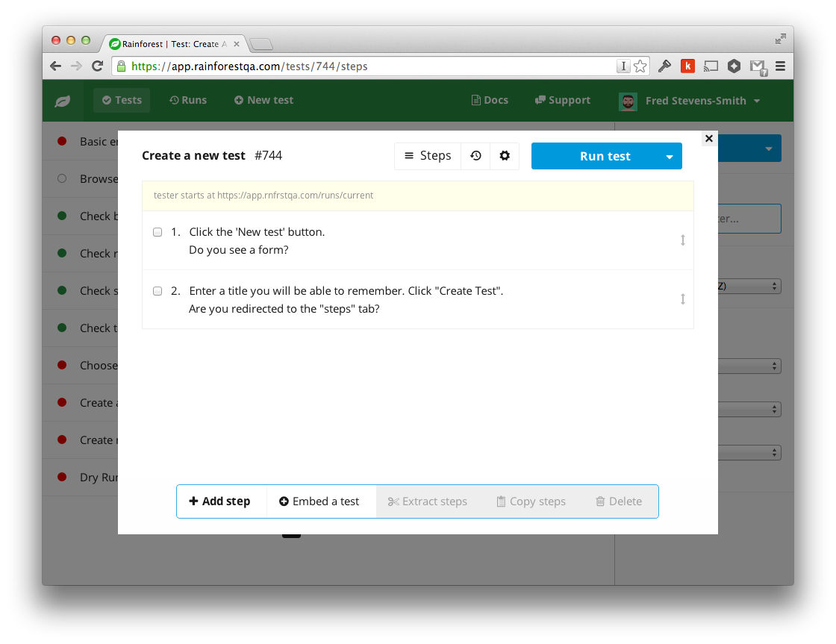Screen dimensions: 836x644
Task: Click the Run test button
Action: coord(605,156)
